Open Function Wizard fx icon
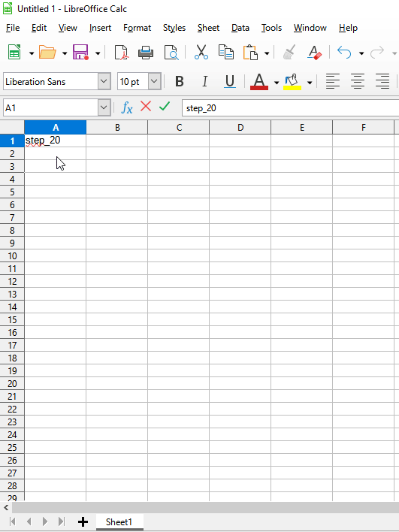Image resolution: width=399 pixels, height=532 pixels. (x=127, y=108)
